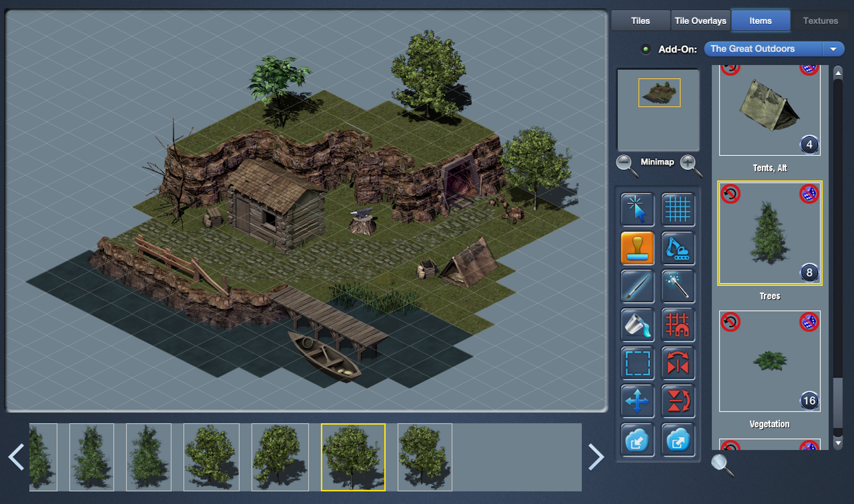Click the red walls grid tool
Viewport: 854px width, 504px height.
pos(678,325)
